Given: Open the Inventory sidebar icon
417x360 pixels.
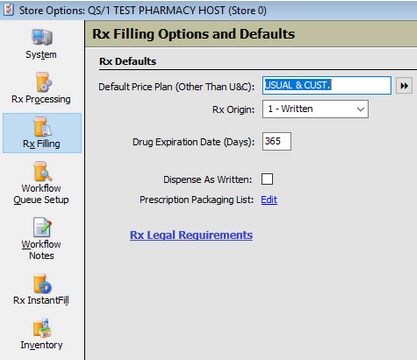Looking at the screenshot, I should coord(42,328).
